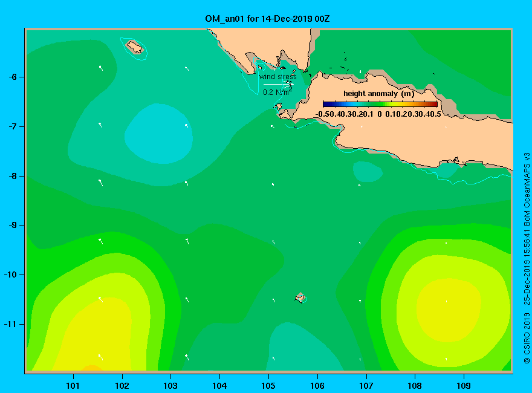Click the longitude label 103

tap(170, 386)
